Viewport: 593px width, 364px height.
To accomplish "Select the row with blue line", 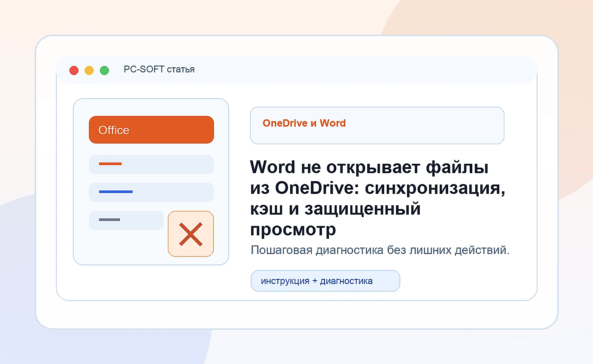I will 151,192.
